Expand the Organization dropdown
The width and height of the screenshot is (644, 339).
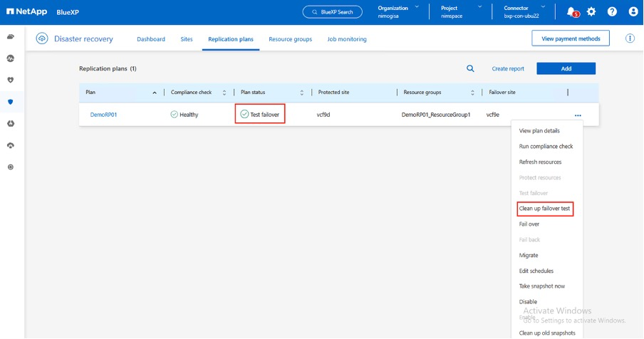point(419,8)
